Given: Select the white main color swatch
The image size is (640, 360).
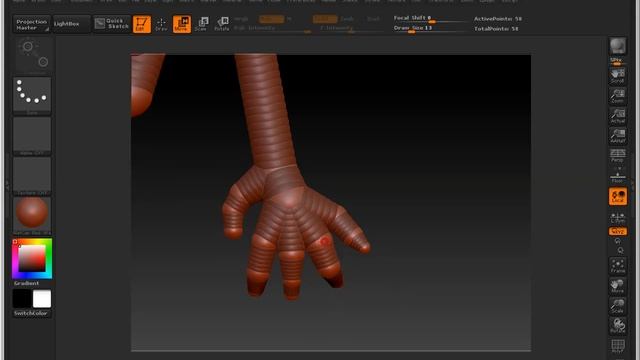Looking at the screenshot, I should 42,299.
